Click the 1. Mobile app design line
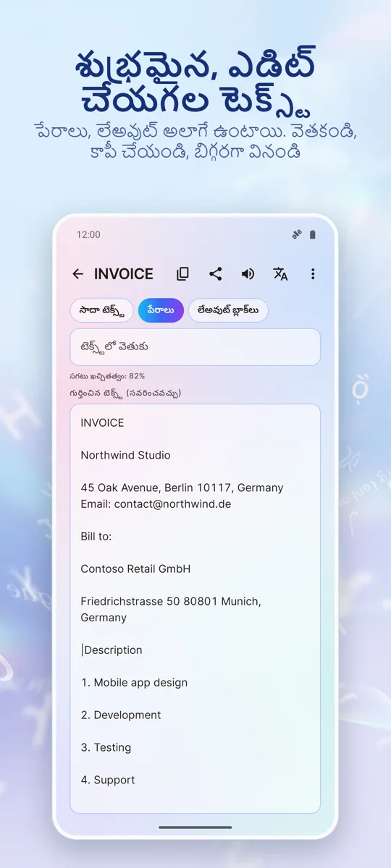The image size is (391, 868). click(x=134, y=682)
